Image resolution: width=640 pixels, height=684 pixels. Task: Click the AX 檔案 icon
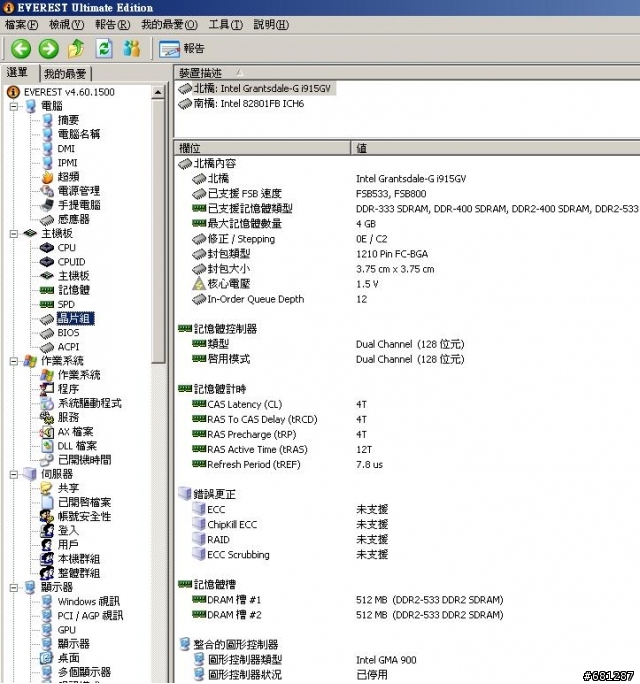(47, 432)
